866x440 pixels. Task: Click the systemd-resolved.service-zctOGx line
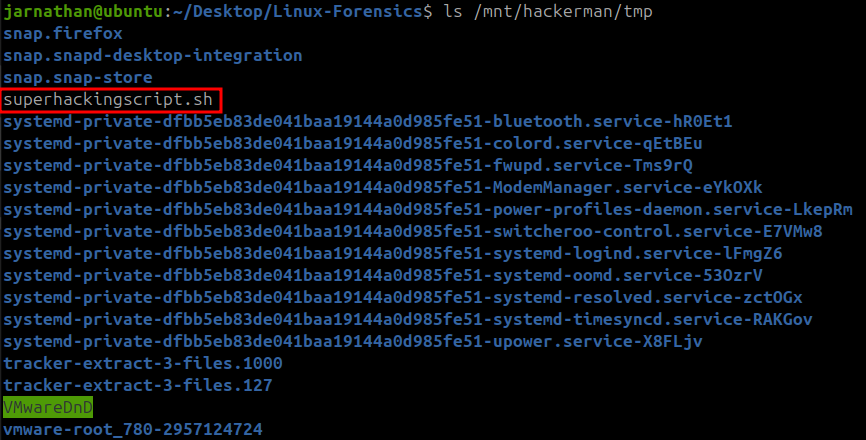(x=402, y=298)
